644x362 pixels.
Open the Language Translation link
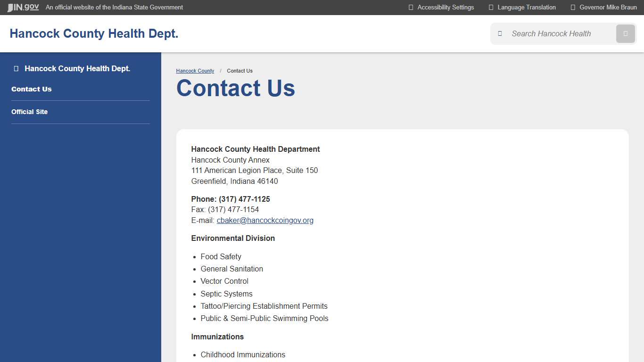[x=527, y=7]
